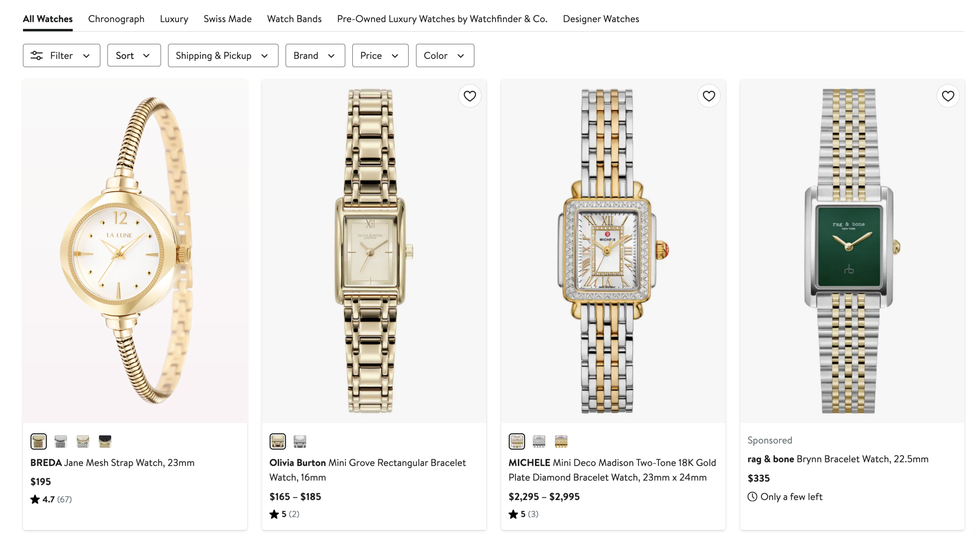This screenshot has width=980, height=546.
Task: Go to the Watch Bands tab
Action: [x=294, y=19]
